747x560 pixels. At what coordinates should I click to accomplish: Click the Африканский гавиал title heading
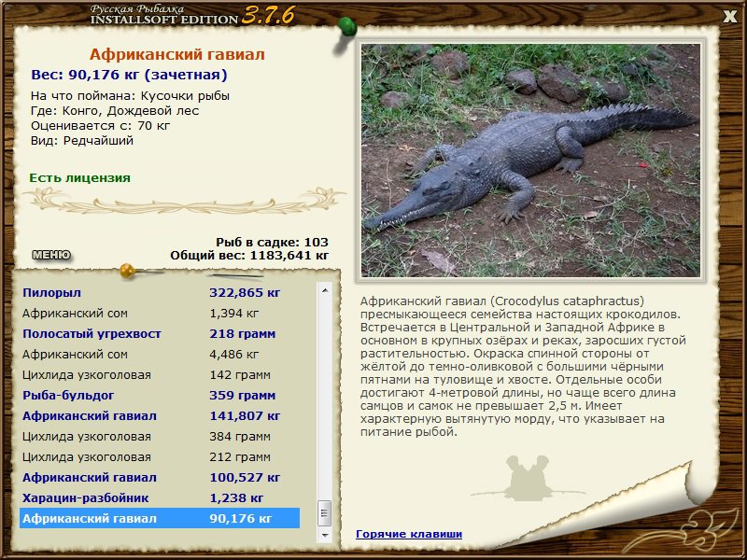176,54
